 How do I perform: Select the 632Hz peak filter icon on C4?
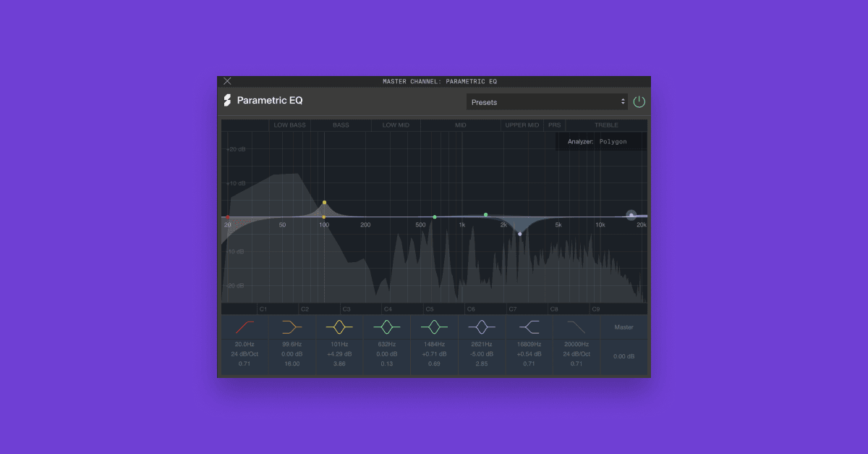coord(387,327)
